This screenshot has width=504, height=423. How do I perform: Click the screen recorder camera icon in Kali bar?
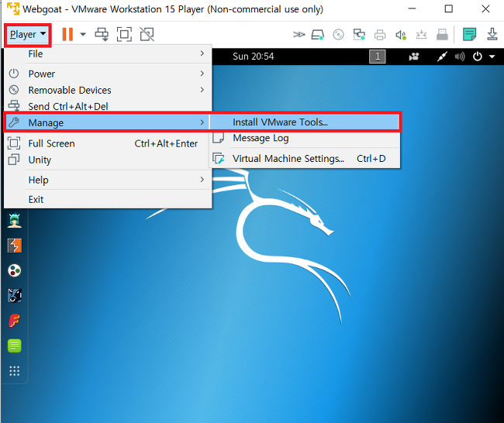[x=414, y=57]
